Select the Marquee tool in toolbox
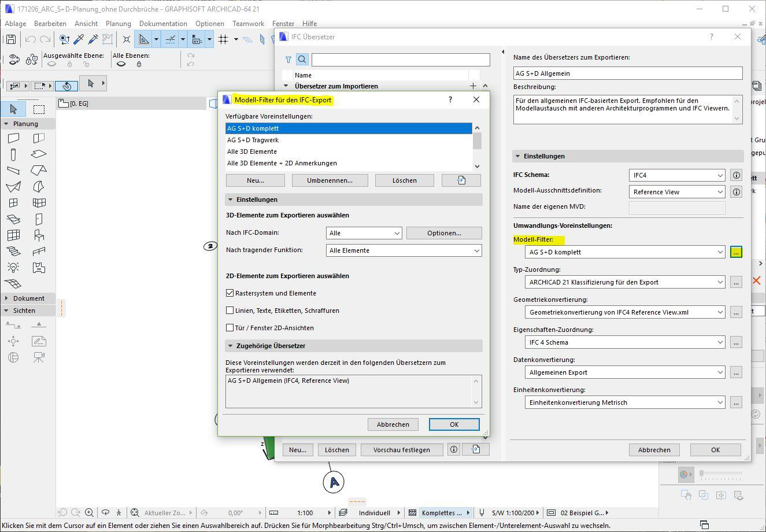This screenshot has height=532, width=766. point(39,109)
